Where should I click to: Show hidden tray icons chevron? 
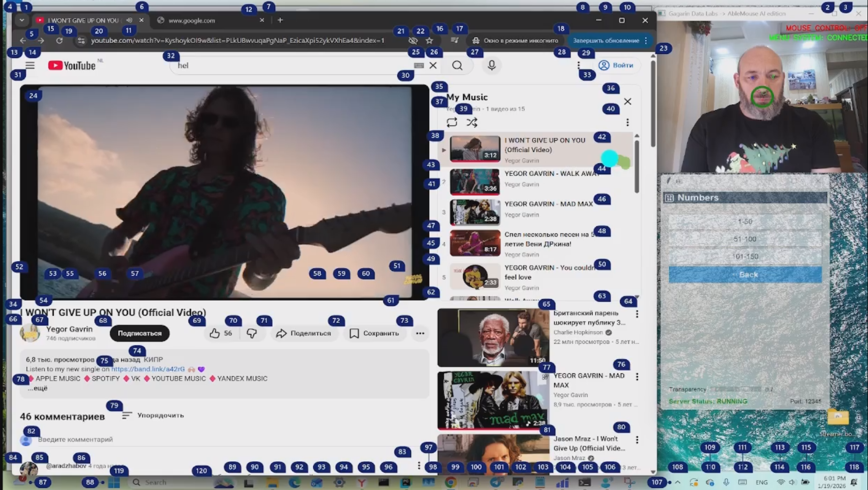(x=678, y=482)
